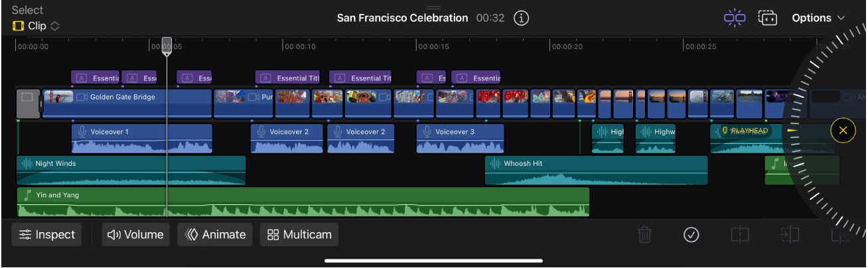Select the green music clip right of Whoosh Hit
The height and width of the screenshot is (268, 868).
[802, 170]
